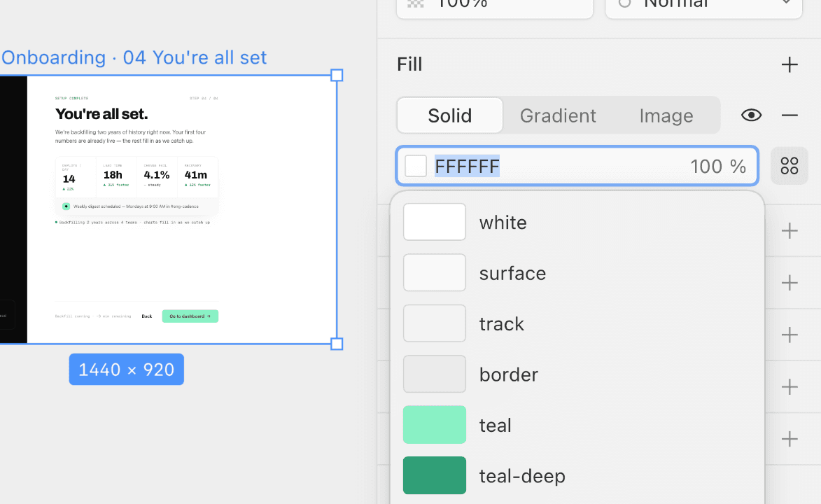
Task: Toggle fill visibility eye icon
Action: pyautogui.click(x=752, y=115)
